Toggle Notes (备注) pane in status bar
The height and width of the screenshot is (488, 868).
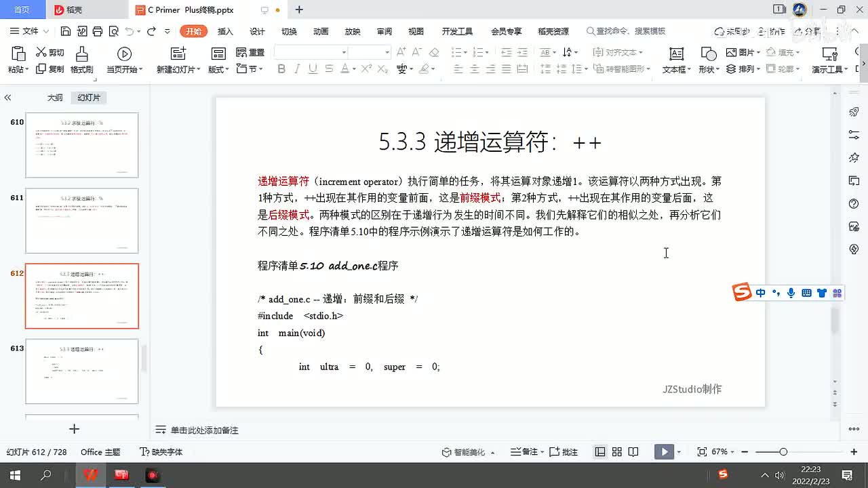click(527, 451)
